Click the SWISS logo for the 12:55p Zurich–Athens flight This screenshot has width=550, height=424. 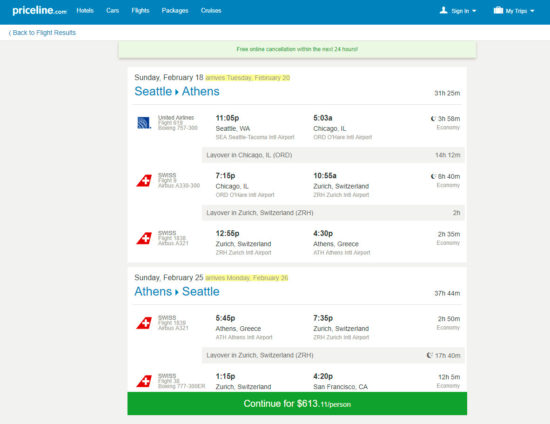[x=144, y=238]
